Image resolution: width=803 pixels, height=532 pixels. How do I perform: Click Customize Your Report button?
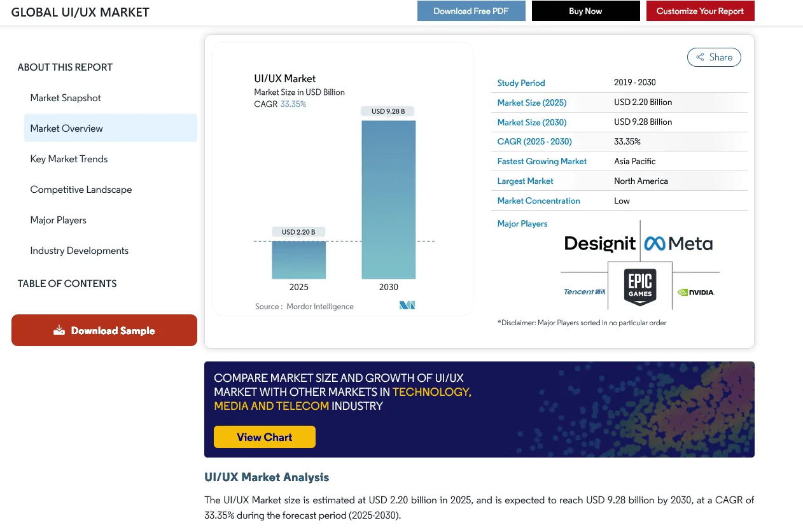coord(700,11)
